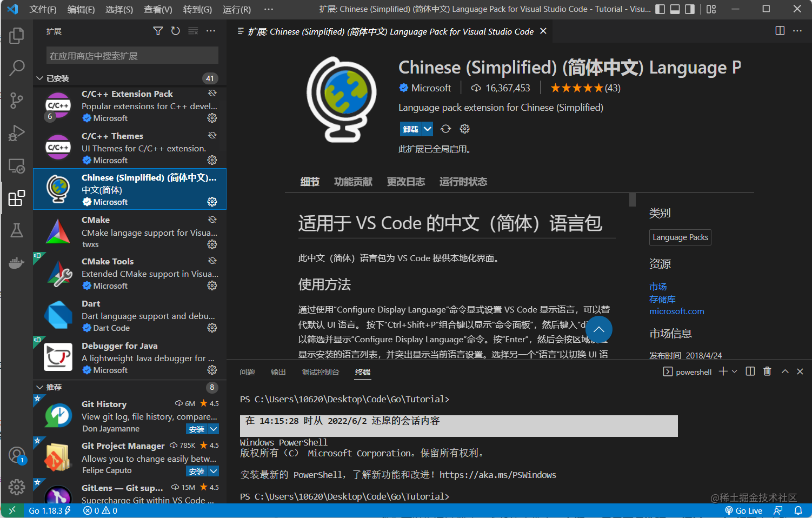812x518 pixels.
Task: Open install dropdown for Git Project Manager
Action: pos(214,471)
